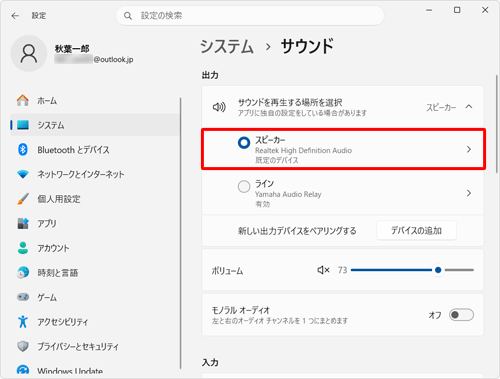Click the privacy shield icon

point(23,346)
